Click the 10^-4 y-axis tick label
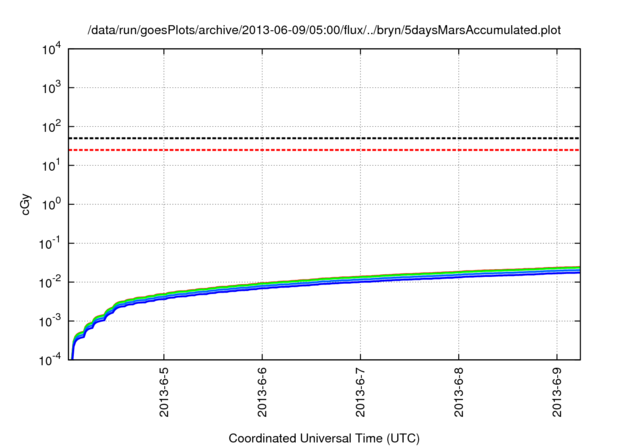This screenshot has width=640, height=448. (x=50, y=360)
